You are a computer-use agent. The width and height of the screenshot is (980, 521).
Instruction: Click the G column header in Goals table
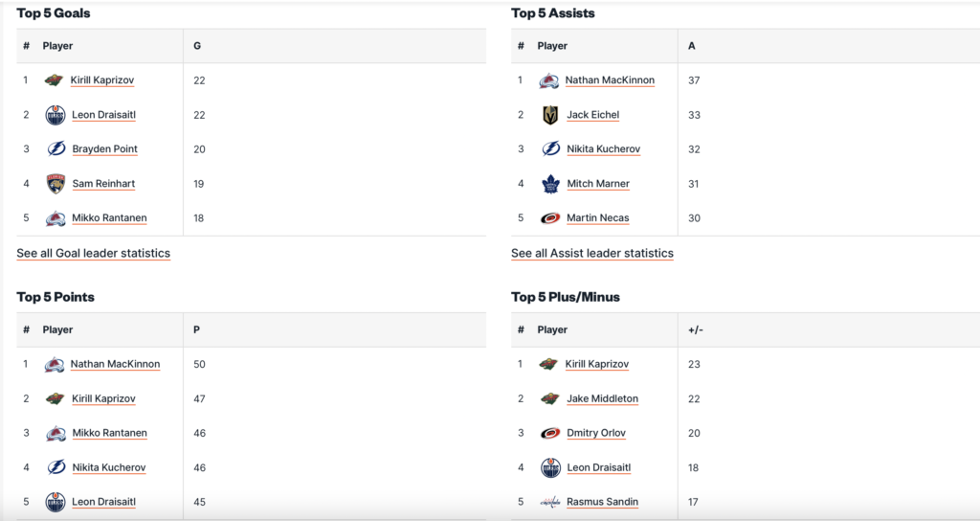click(197, 46)
